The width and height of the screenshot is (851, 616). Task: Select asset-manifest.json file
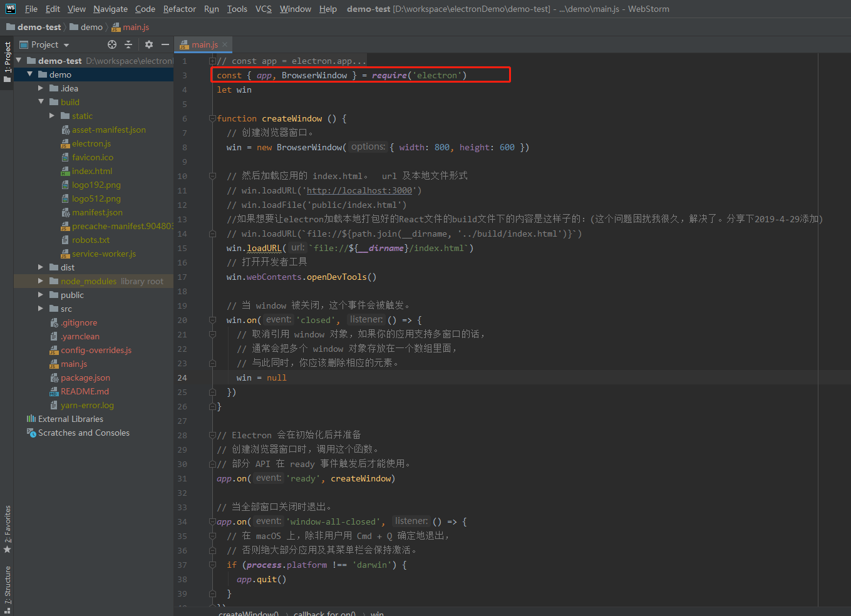point(109,130)
